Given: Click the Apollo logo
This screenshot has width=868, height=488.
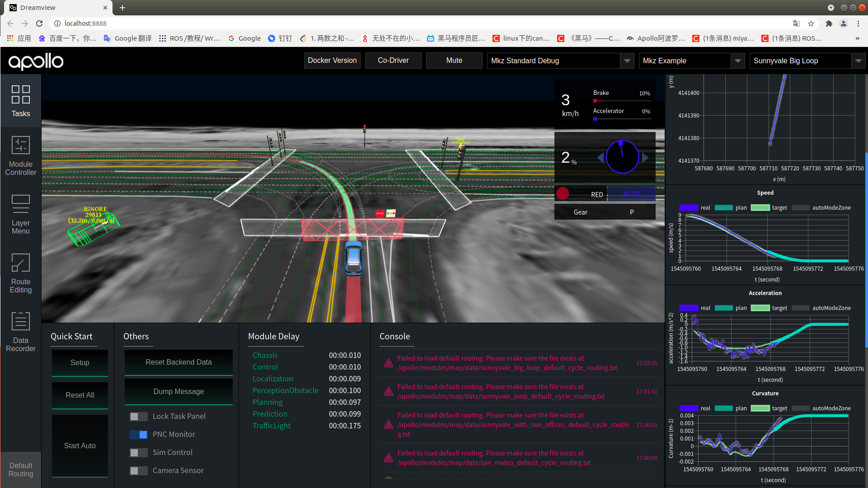Looking at the screenshot, I should [36, 61].
